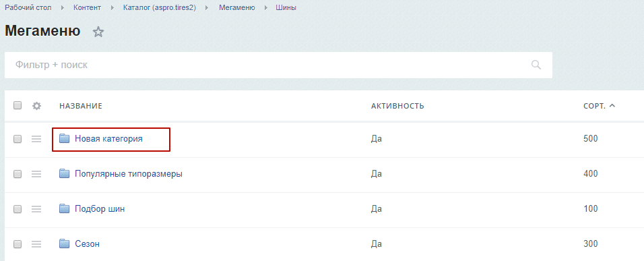Sort by the Сорт. column header
Image resolution: width=644 pixels, height=261 pixels.
(600, 106)
